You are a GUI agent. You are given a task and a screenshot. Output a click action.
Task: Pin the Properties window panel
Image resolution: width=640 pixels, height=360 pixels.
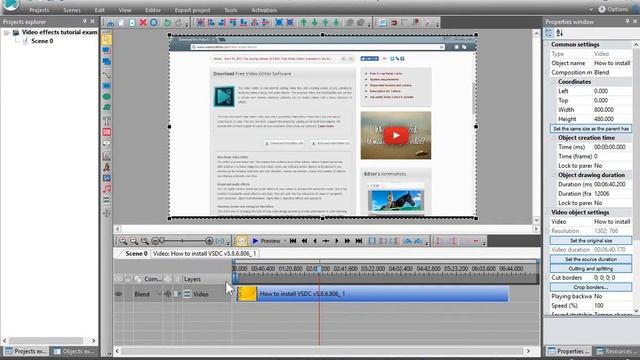tap(627, 21)
